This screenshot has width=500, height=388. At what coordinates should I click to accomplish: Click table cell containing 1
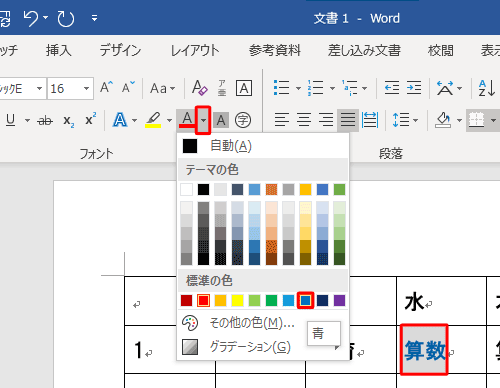pos(170,349)
